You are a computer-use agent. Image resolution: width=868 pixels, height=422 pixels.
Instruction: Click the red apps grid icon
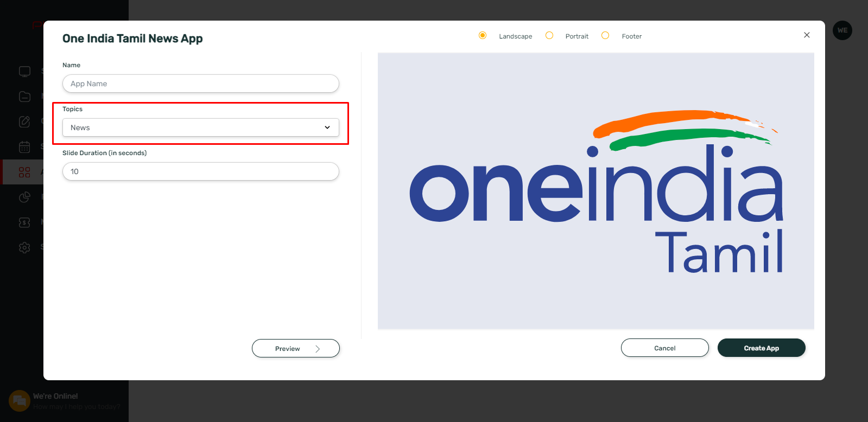coord(24,172)
